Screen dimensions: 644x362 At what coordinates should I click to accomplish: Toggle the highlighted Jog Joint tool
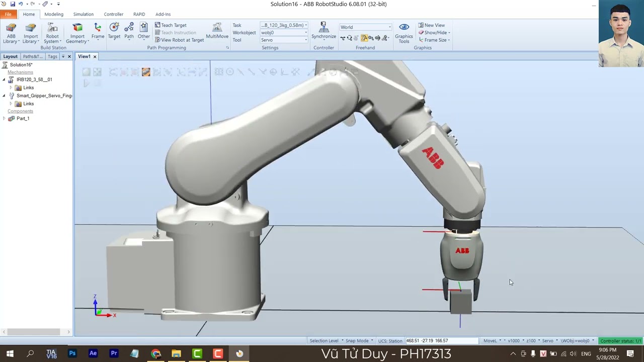click(x=364, y=38)
